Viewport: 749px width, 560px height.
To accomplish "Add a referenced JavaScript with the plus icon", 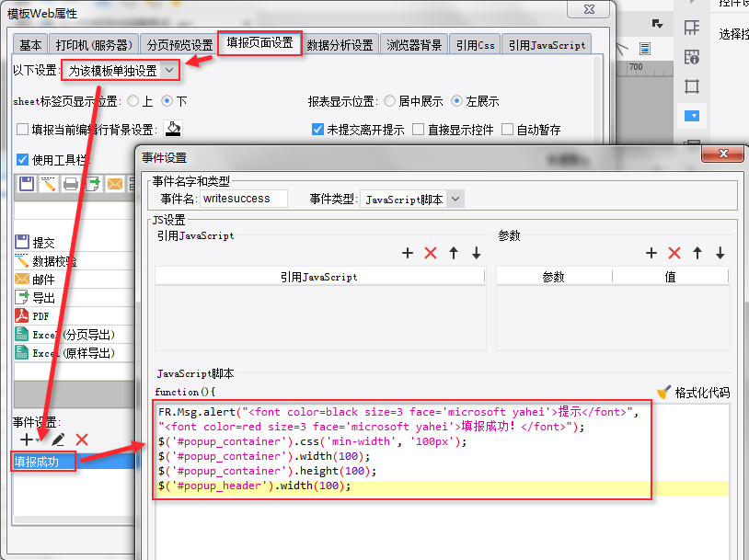I will pyautogui.click(x=408, y=253).
